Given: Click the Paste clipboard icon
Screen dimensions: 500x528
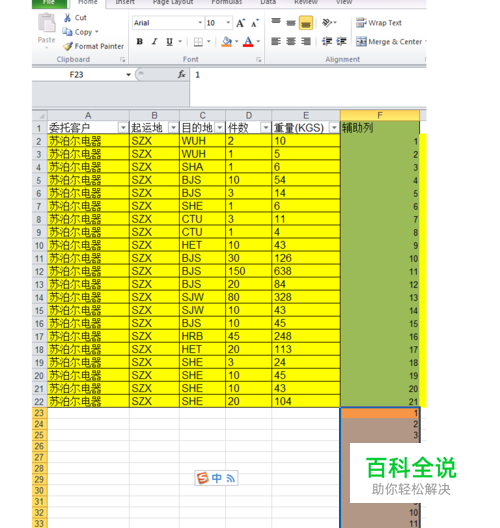Looking at the screenshot, I should (x=46, y=24).
